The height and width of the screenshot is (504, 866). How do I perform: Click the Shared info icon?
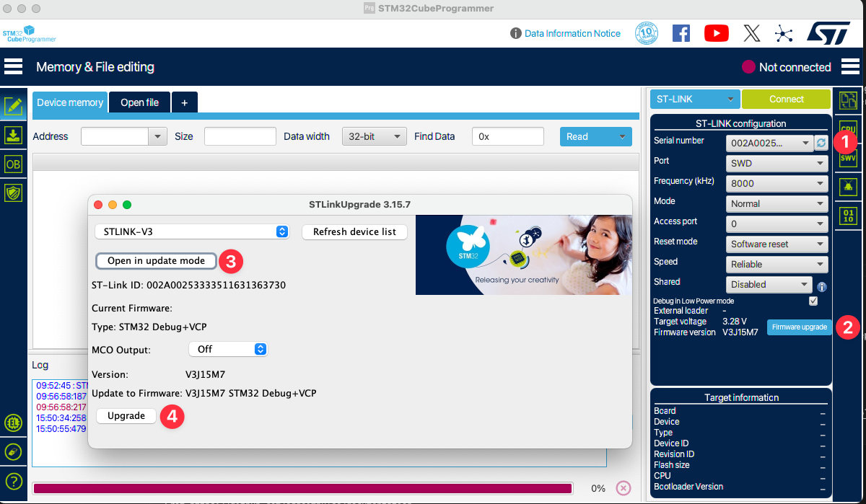coord(821,286)
